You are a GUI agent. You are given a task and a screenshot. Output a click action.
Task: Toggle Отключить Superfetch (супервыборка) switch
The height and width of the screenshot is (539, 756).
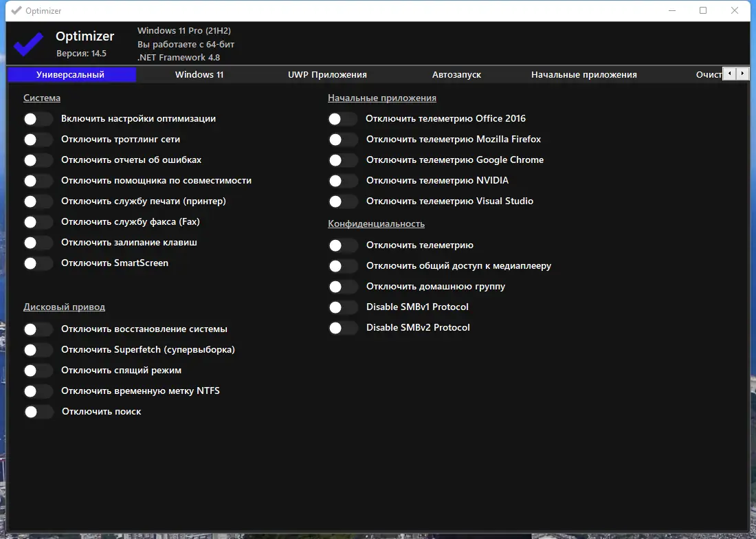[x=38, y=350]
